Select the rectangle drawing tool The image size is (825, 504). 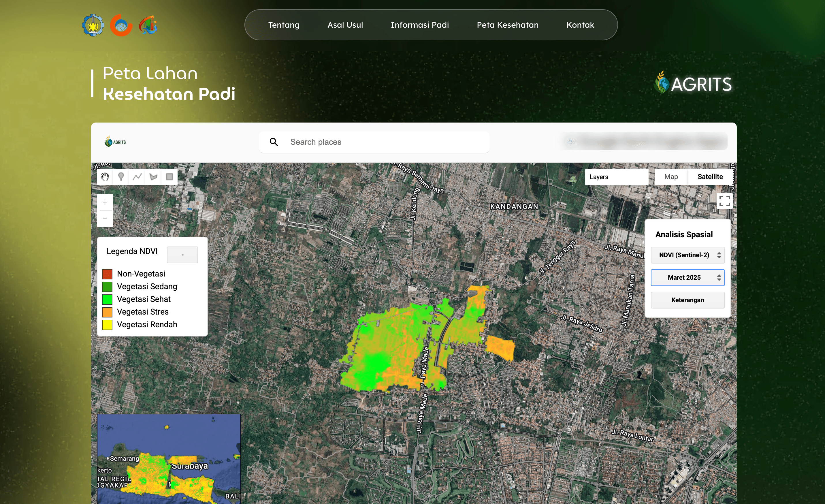click(169, 177)
